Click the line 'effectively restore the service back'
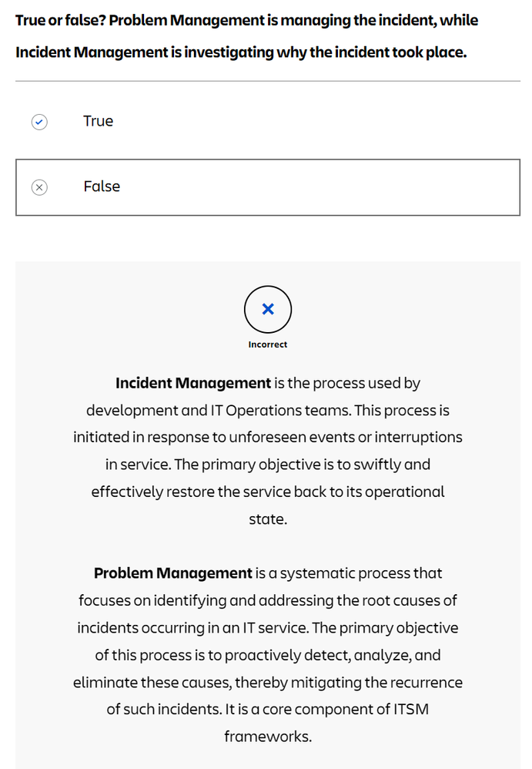Viewport: 532px width, 769px height. (x=268, y=492)
